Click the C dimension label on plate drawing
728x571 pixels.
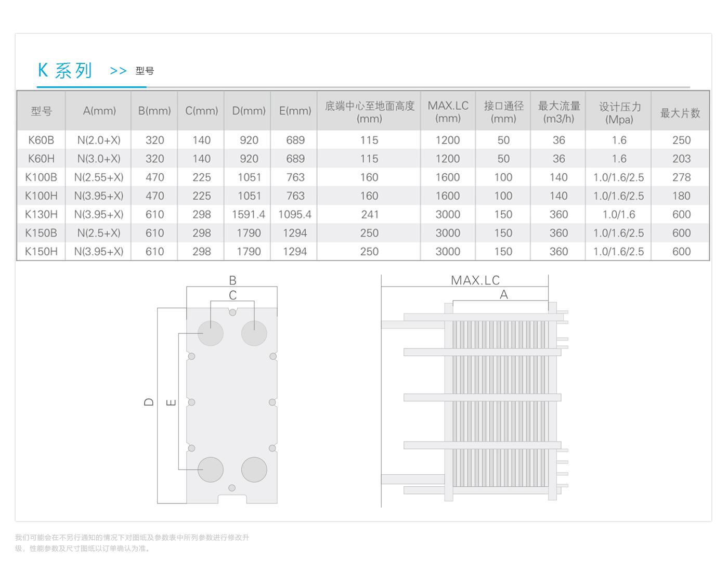[232, 295]
